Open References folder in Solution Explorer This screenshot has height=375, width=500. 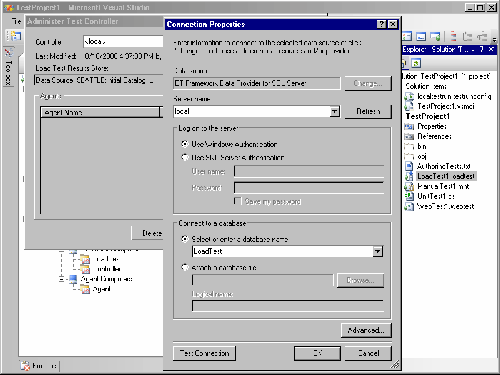point(434,136)
